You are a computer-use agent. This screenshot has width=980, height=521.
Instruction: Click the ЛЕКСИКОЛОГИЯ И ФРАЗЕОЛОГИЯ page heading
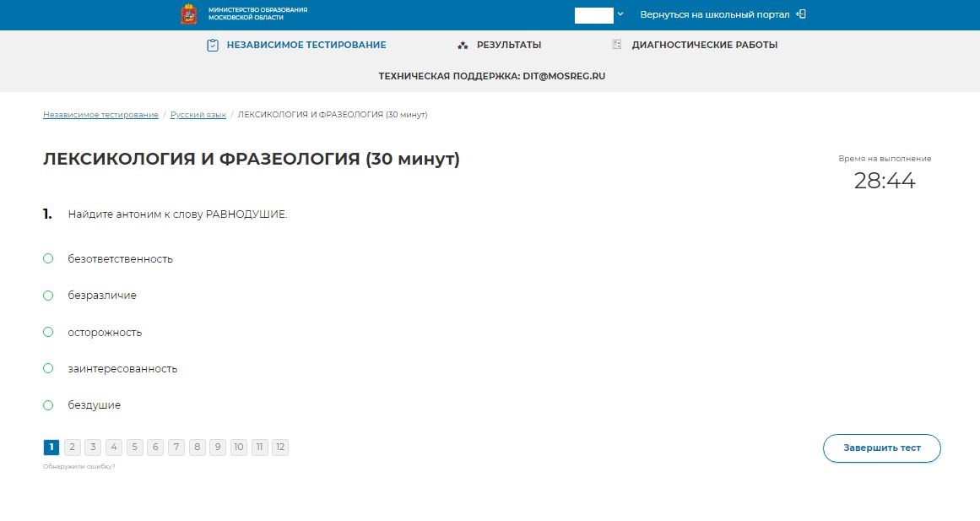click(252, 159)
